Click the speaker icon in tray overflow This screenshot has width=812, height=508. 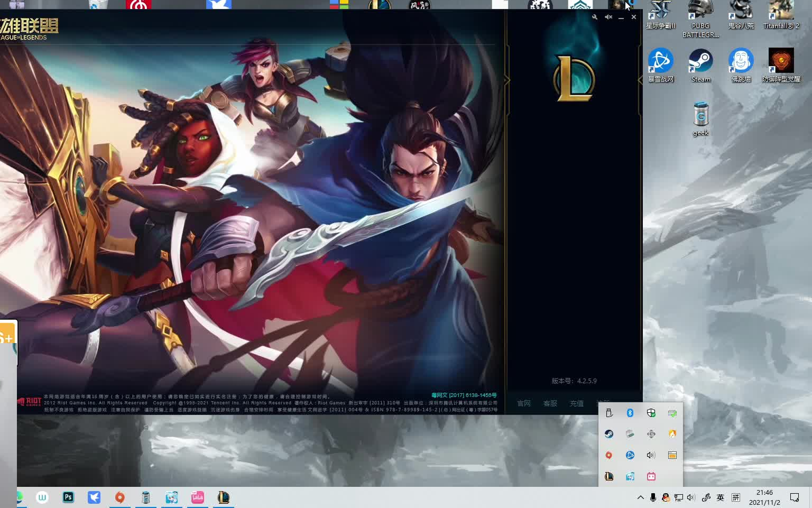coord(651,455)
